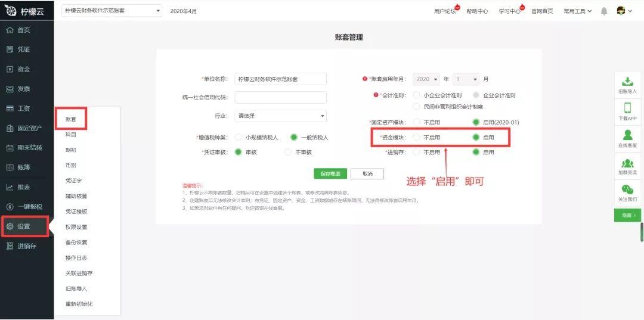This screenshot has height=320, width=644.
Task: Open 固定资产 fixed assets icon
Action: 10,128
